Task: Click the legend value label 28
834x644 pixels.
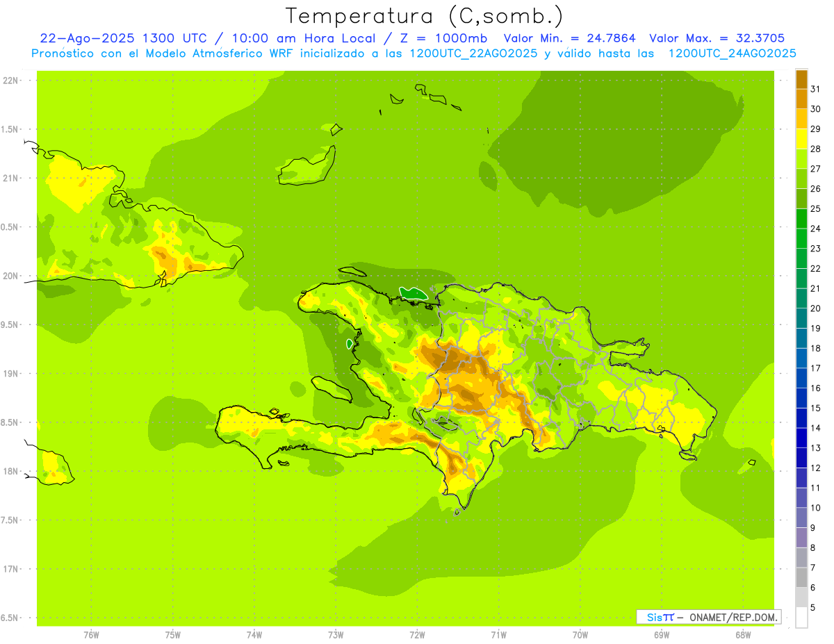Action: click(x=816, y=149)
